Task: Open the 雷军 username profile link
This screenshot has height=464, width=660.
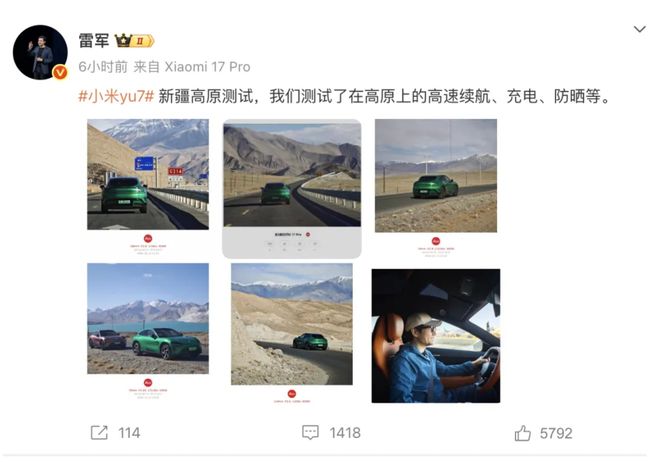Action: point(94,41)
